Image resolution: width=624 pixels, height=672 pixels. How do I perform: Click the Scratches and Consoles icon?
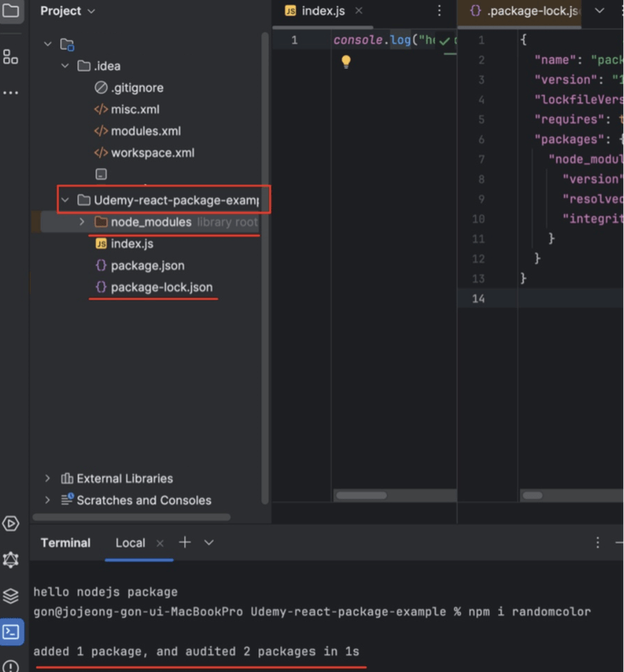click(67, 500)
